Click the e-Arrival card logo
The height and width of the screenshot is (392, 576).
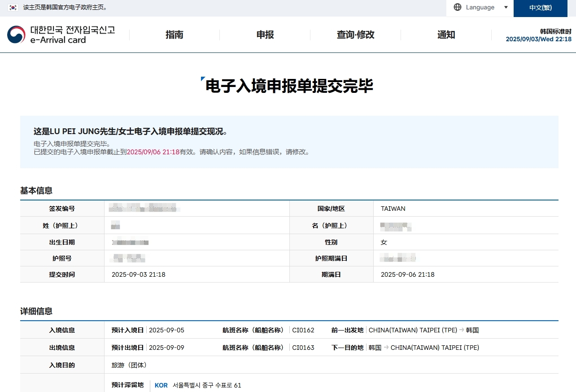(x=61, y=35)
